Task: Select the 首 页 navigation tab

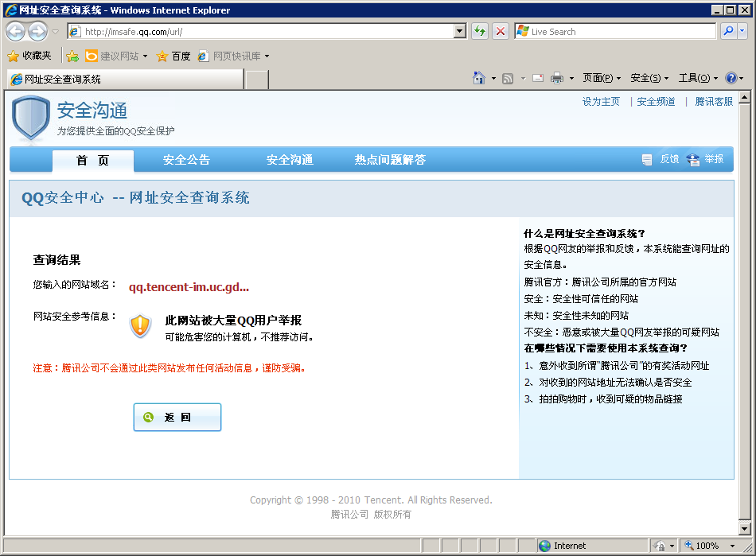Action: [92, 161]
